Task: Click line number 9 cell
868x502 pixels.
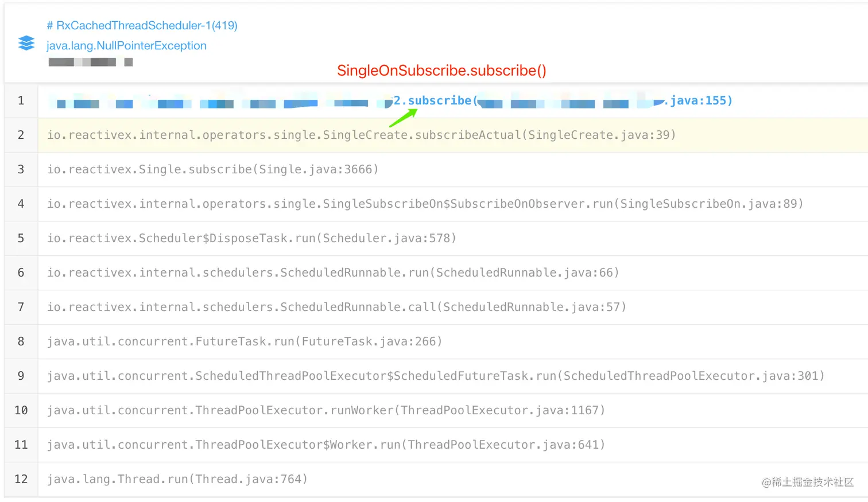Action: tap(21, 376)
